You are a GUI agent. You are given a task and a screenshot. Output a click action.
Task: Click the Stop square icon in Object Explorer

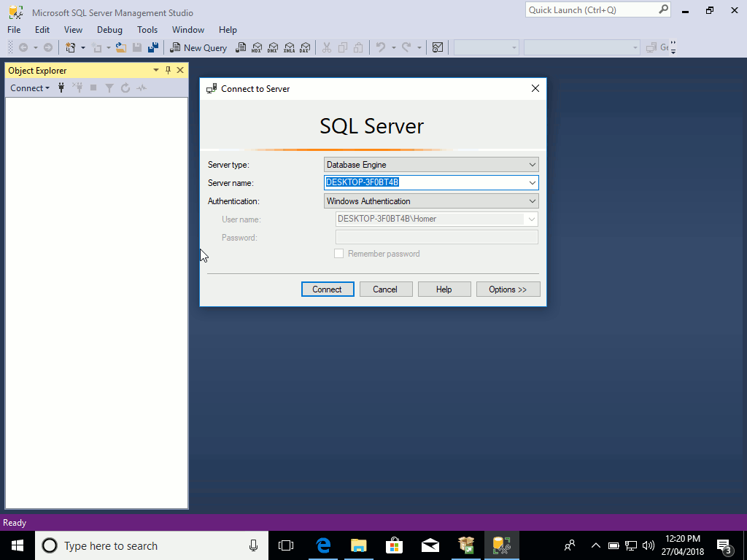click(x=93, y=87)
